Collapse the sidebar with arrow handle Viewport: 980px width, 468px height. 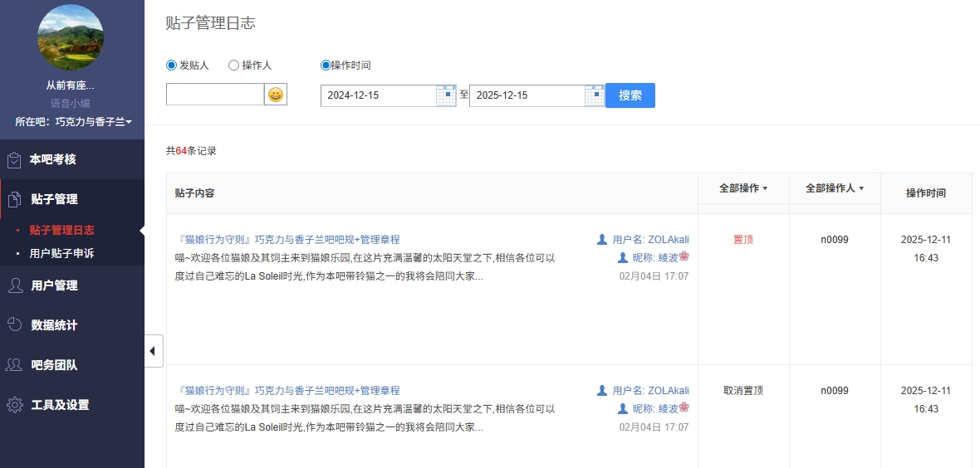[x=153, y=351]
